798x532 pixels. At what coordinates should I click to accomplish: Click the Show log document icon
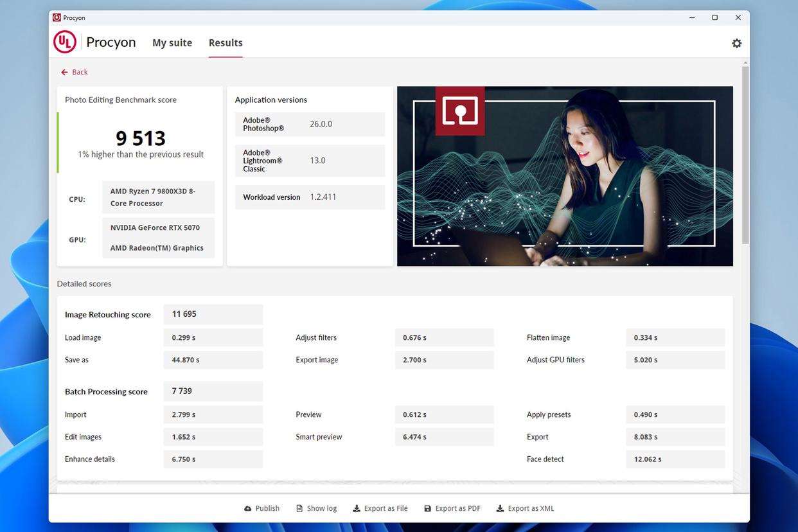click(299, 508)
